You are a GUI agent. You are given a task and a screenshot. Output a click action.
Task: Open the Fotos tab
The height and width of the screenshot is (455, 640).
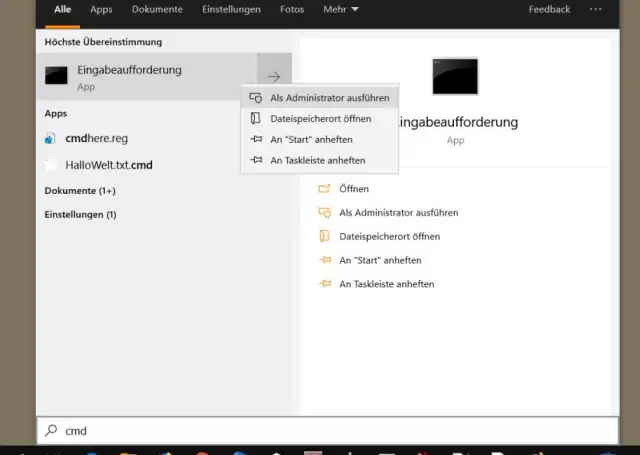point(292,10)
